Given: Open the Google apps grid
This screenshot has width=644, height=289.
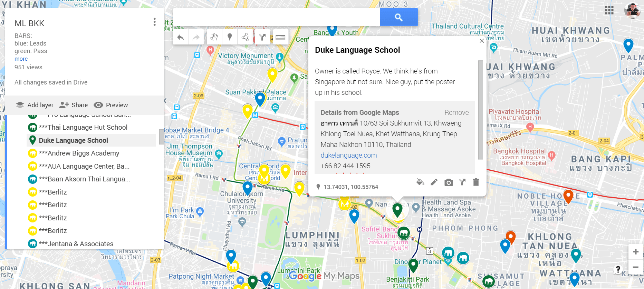Looking at the screenshot, I should point(609,10).
